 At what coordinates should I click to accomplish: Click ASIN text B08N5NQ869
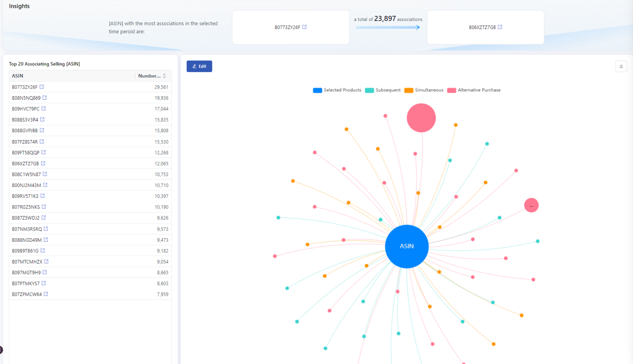coord(26,98)
